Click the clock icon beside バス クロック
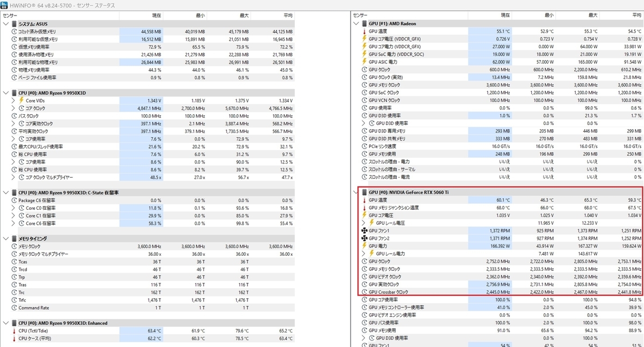Viewport: 644px width, 347px height. pyautogui.click(x=14, y=116)
